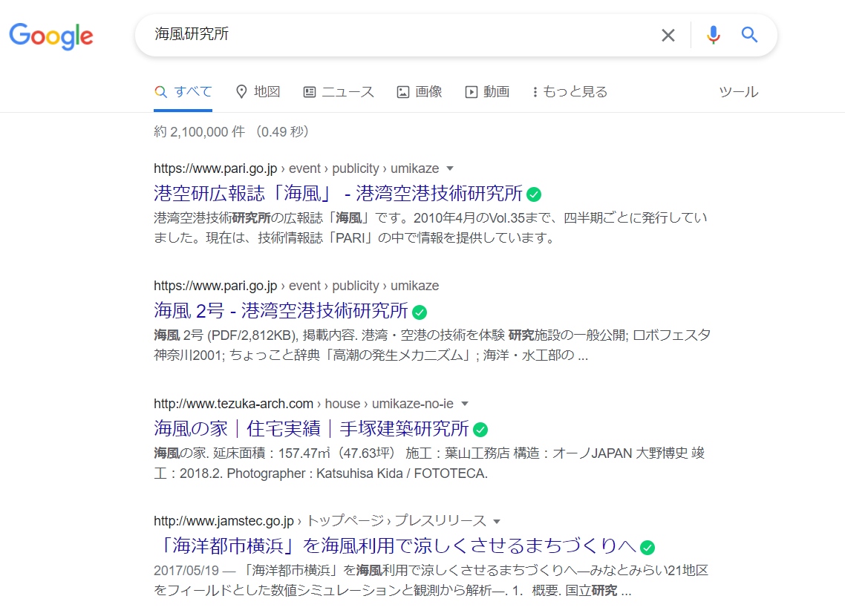Screen dimensions: 845x616
Task: Click the Google logo
Action: tap(51, 36)
